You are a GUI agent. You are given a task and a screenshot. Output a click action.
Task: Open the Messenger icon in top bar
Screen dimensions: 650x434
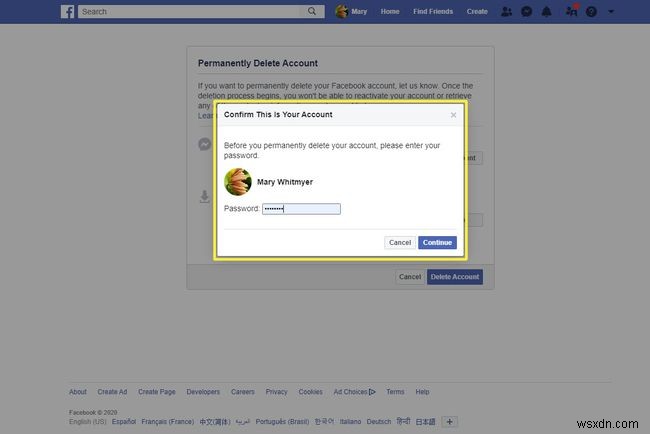click(526, 12)
